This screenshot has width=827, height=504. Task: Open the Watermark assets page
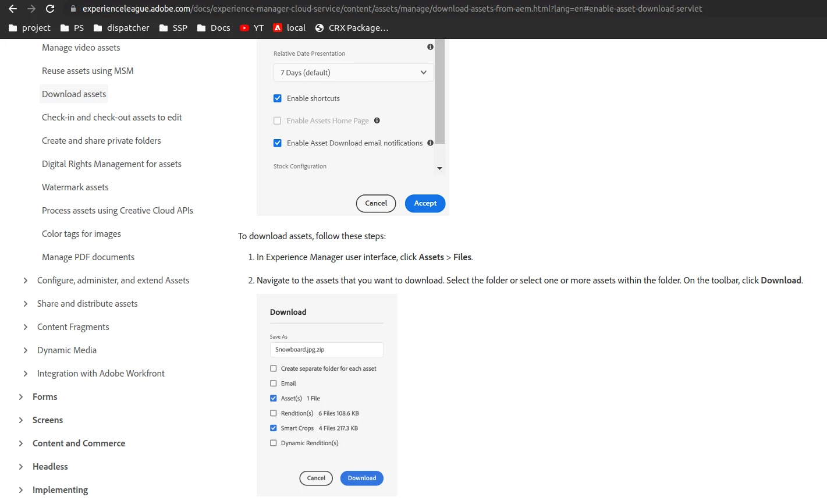(75, 187)
